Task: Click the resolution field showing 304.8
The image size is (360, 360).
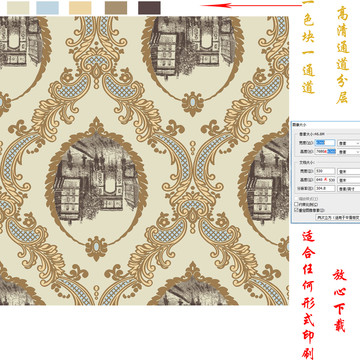Action: [x=325, y=188]
